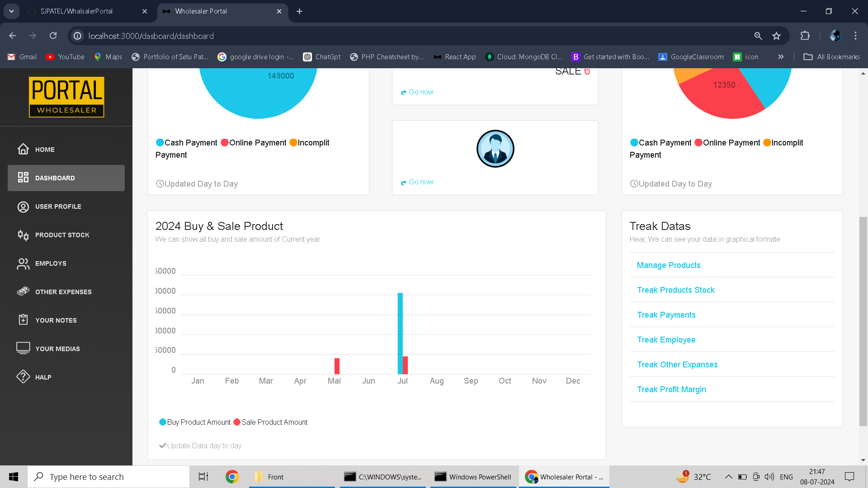Show hidden system tray icons arrow
Image resolution: width=868 pixels, height=488 pixels.
pyautogui.click(x=728, y=477)
